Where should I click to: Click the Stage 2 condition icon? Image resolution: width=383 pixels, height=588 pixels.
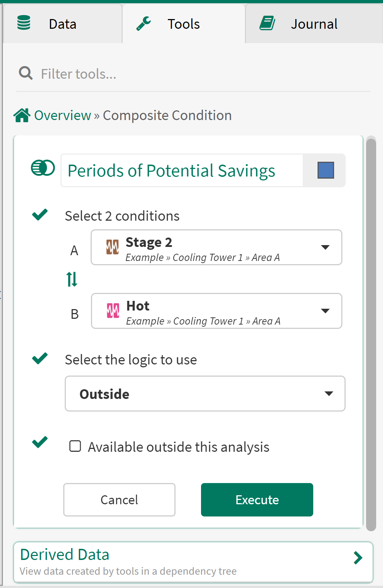pyautogui.click(x=112, y=247)
